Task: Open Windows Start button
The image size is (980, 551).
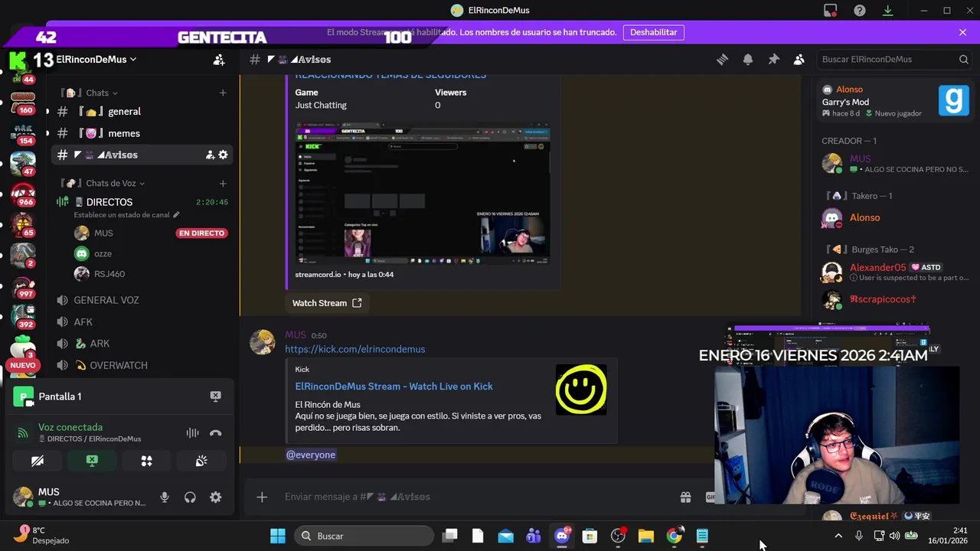Action: pos(277,536)
